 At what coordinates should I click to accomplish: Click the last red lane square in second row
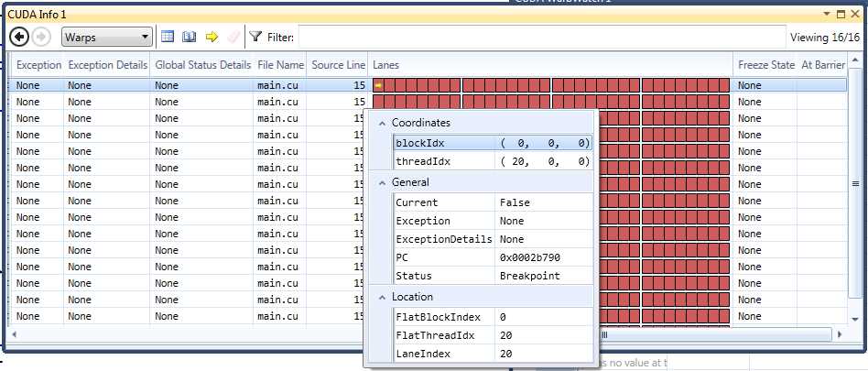click(x=724, y=102)
